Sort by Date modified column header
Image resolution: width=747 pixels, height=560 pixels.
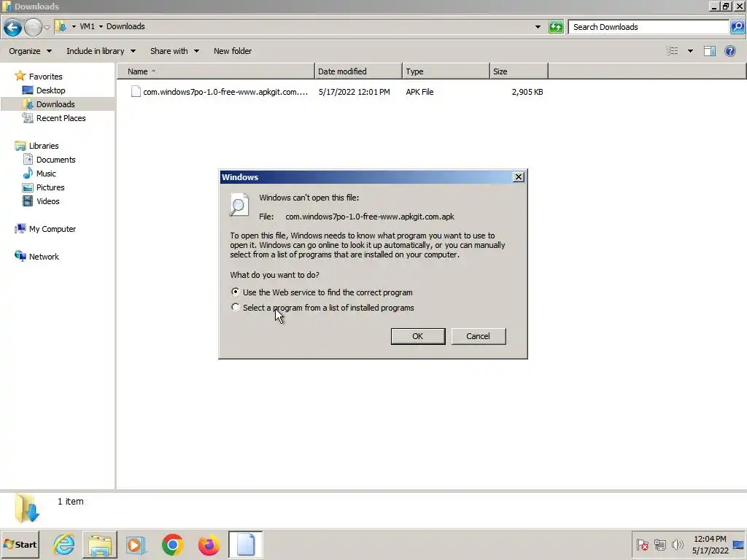click(358, 71)
